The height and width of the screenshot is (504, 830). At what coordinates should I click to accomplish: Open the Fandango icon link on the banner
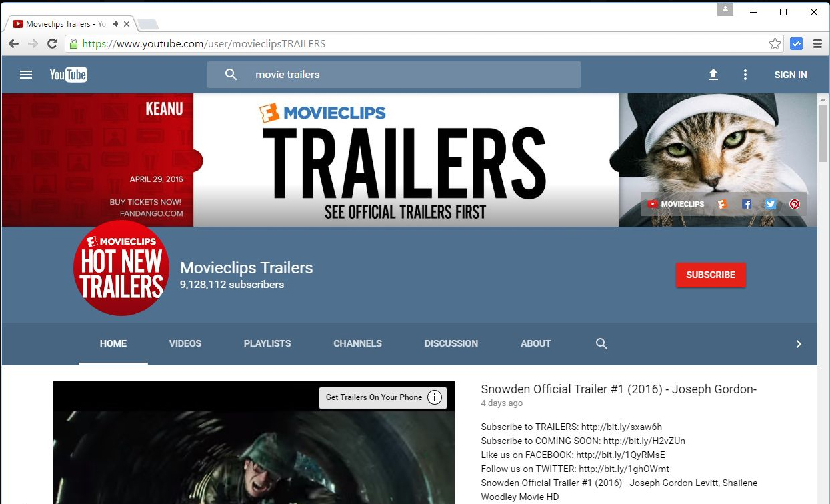722,204
